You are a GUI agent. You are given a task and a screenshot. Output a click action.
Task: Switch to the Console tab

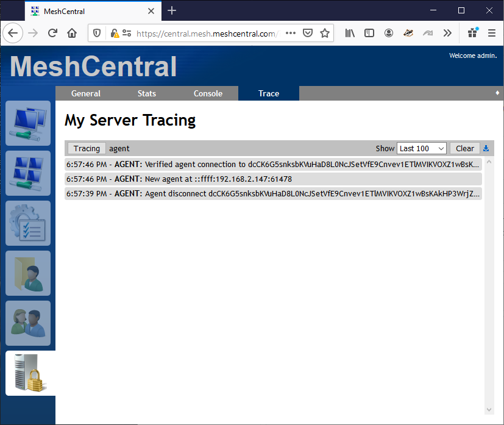tap(208, 93)
